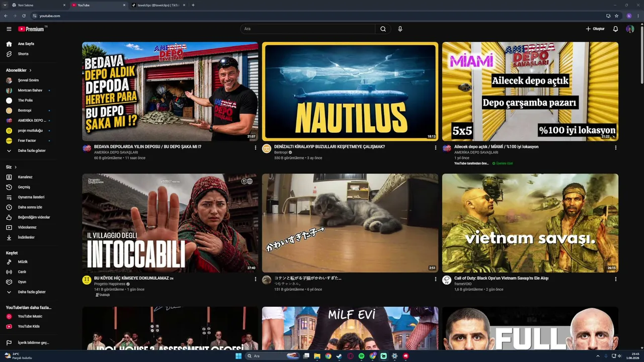Click the install app icon in address bar
This screenshot has width=644, height=362.
pyautogui.click(x=608, y=16)
